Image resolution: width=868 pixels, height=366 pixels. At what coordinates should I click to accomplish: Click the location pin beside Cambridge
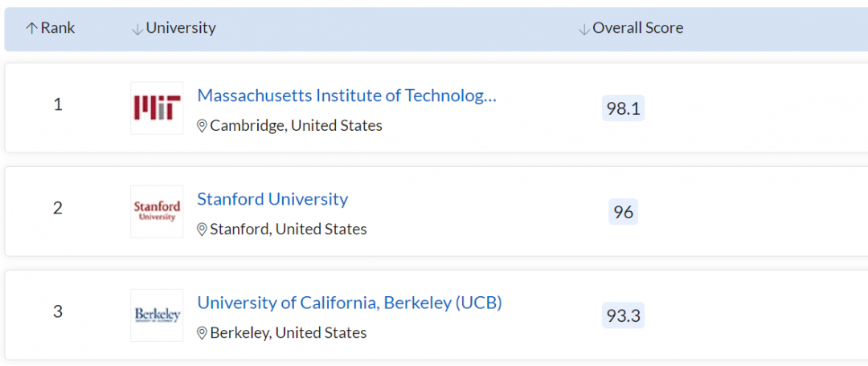[x=203, y=126]
